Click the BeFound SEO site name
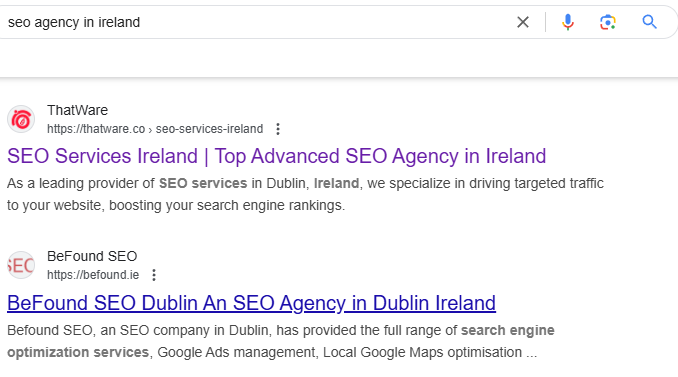Screen dimensions: 678x377 [x=92, y=256]
